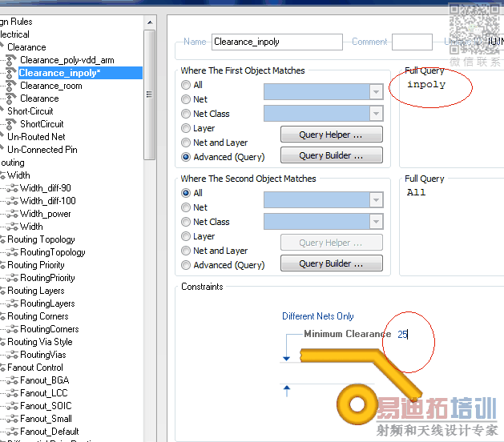This screenshot has width=504, height=442.
Task: Select All for second object match
Action: coord(186,193)
